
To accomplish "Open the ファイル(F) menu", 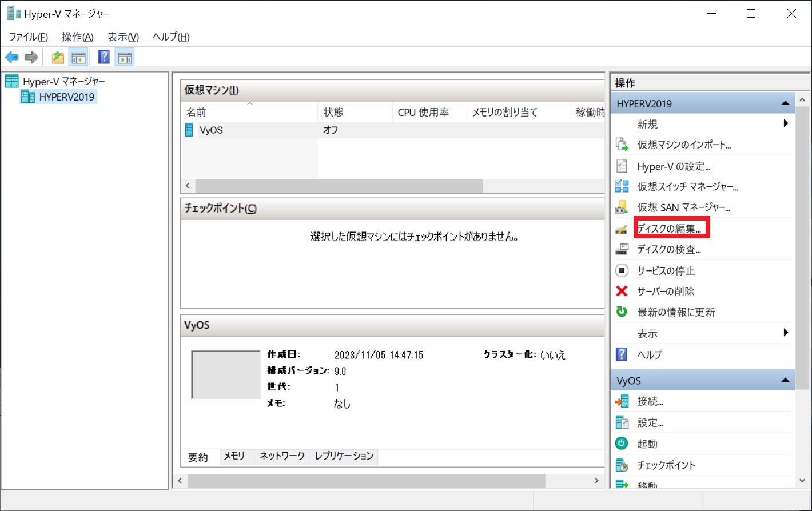I will pyautogui.click(x=28, y=37).
